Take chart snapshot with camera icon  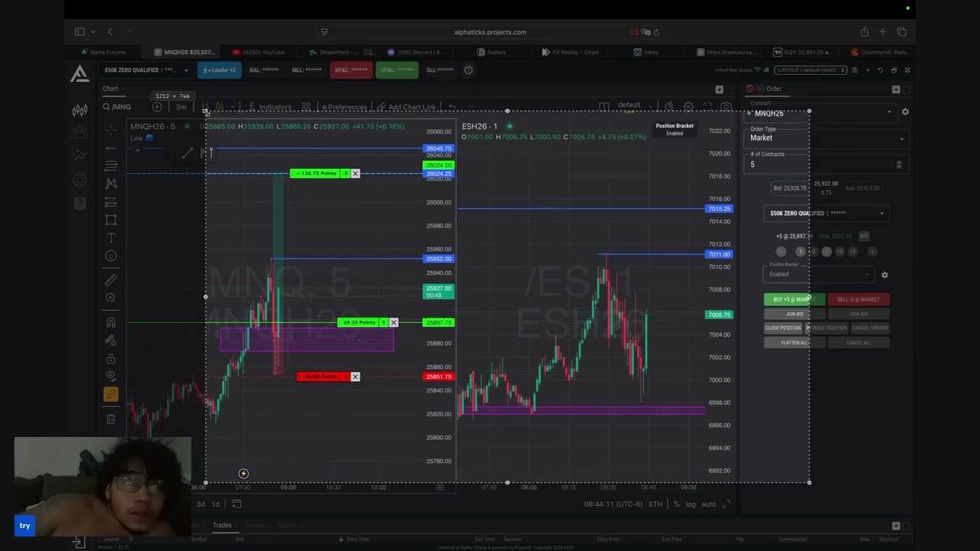click(x=726, y=107)
